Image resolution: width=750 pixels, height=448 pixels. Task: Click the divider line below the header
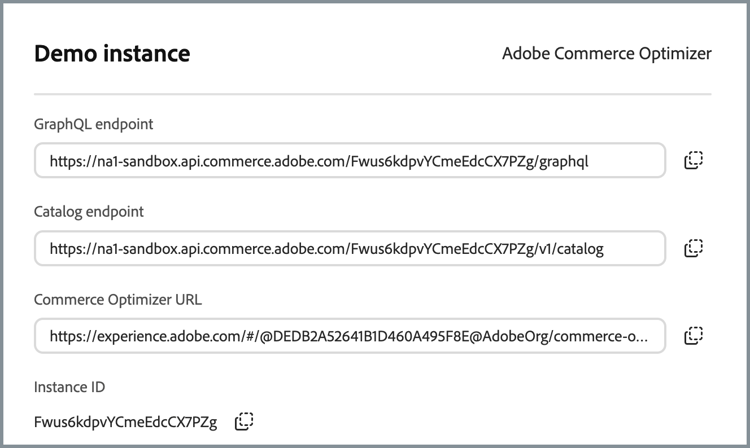click(x=372, y=94)
